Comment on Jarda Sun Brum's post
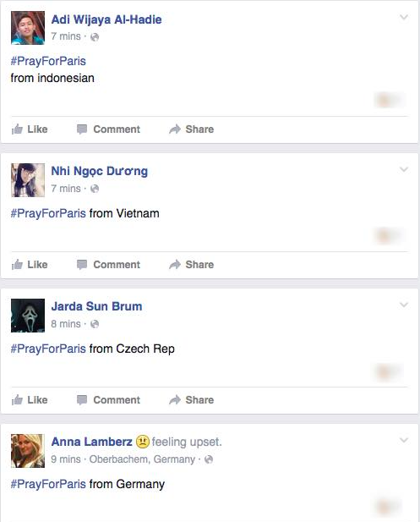This screenshot has width=420, height=522. [x=108, y=400]
